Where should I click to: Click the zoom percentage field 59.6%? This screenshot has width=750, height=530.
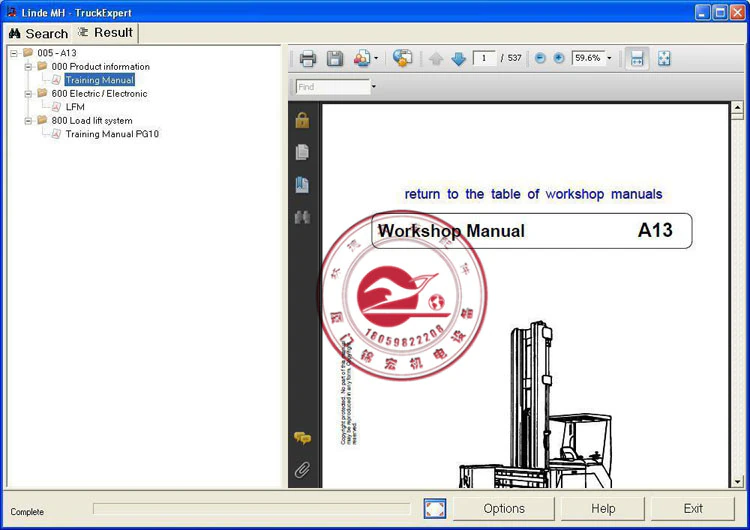588,58
